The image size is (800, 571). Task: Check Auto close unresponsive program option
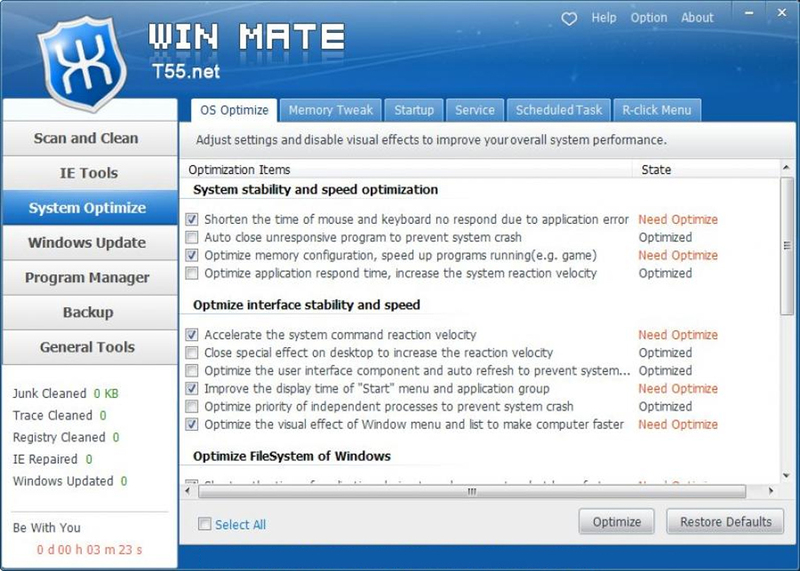192,238
